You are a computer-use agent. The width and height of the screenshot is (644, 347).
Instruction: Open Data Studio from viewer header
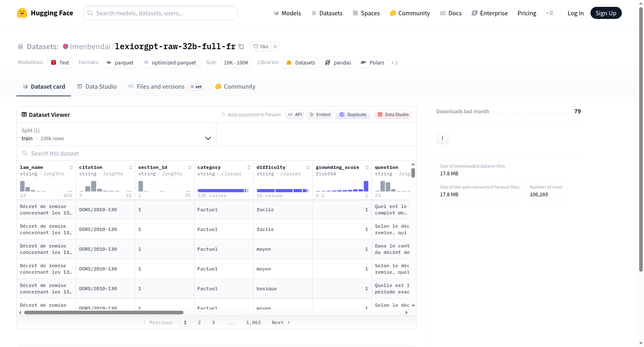pos(393,114)
